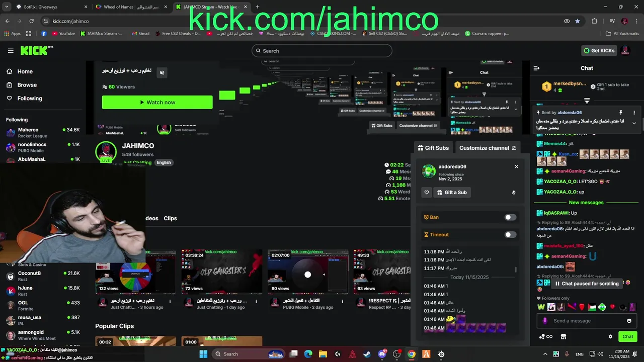
Task: Reload the page
Action: point(31,21)
